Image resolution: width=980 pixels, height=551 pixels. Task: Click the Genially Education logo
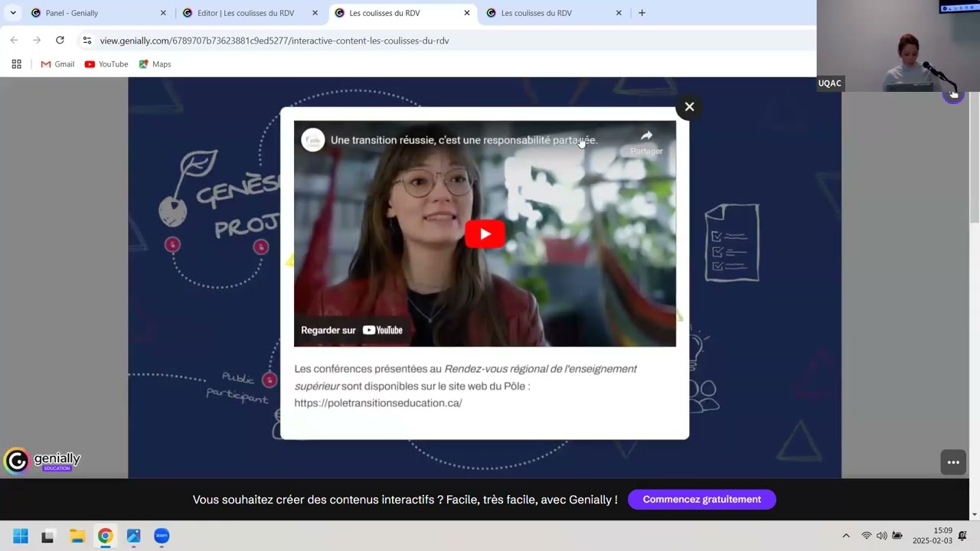tap(43, 461)
